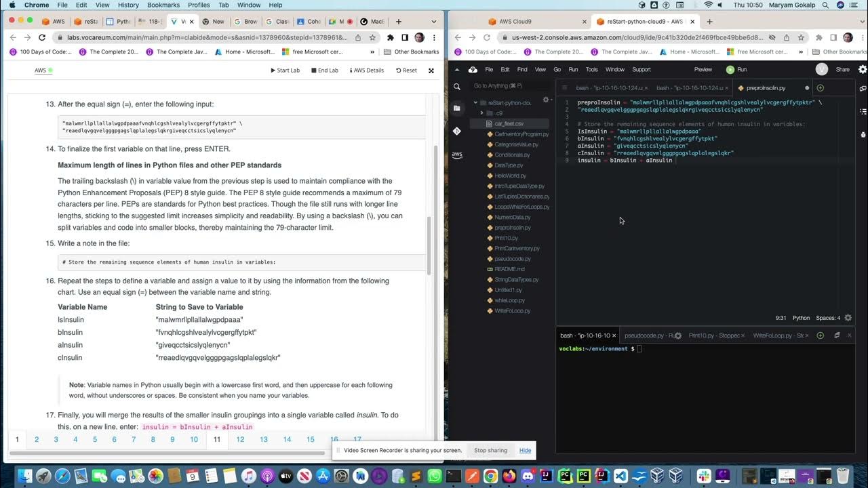Screen dimensions: 868x488
Task: Click Start Lab in Vocareum
Action: 285,70
